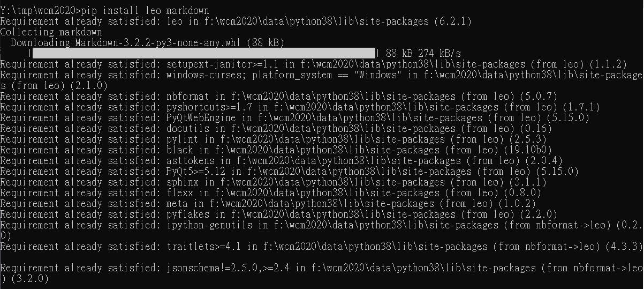Screen dimensions: 644x289
Task: Select the pylint package name
Action: pos(182,139)
